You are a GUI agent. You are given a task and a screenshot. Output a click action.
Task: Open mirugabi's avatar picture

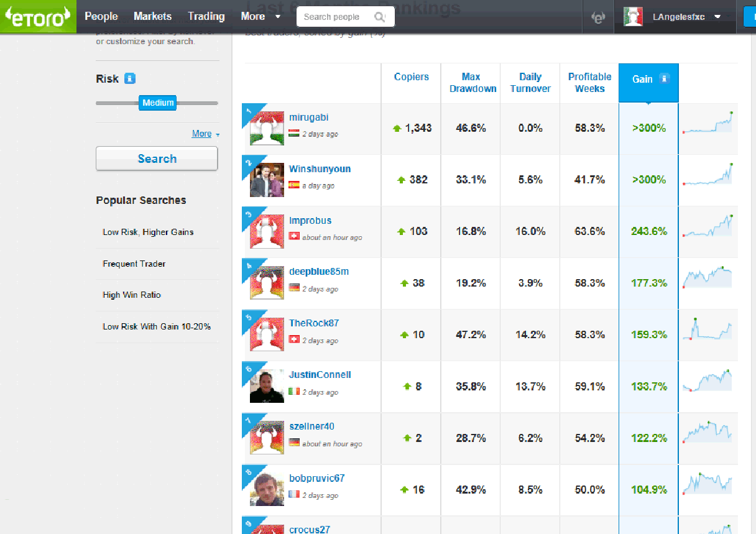[x=267, y=128]
